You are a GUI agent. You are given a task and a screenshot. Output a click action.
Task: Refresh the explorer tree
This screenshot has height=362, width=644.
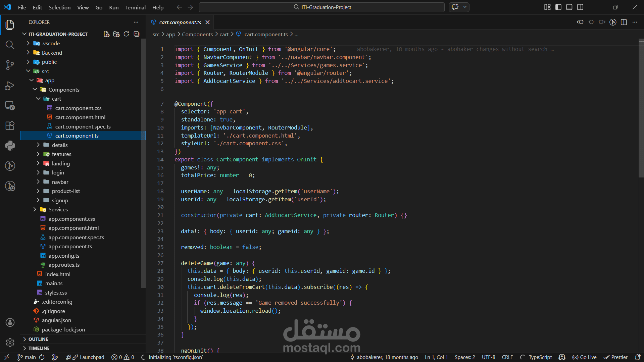click(x=126, y=34)
